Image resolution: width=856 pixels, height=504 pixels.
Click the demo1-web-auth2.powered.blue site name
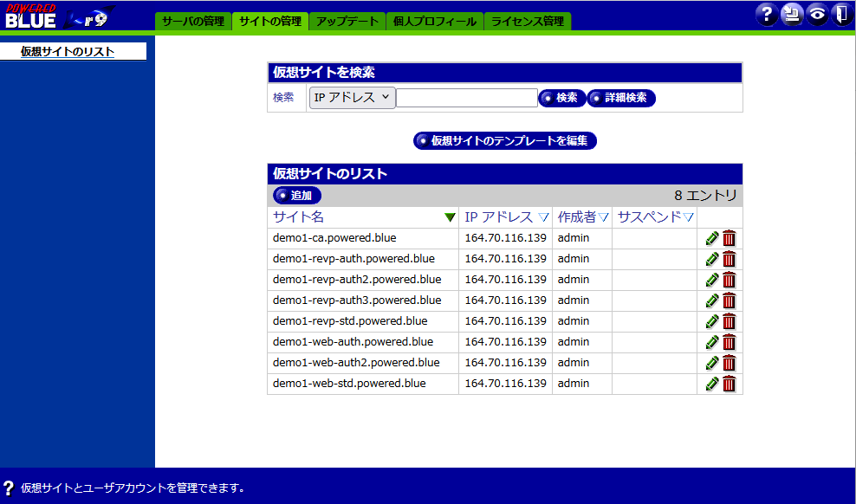[356, 363]
